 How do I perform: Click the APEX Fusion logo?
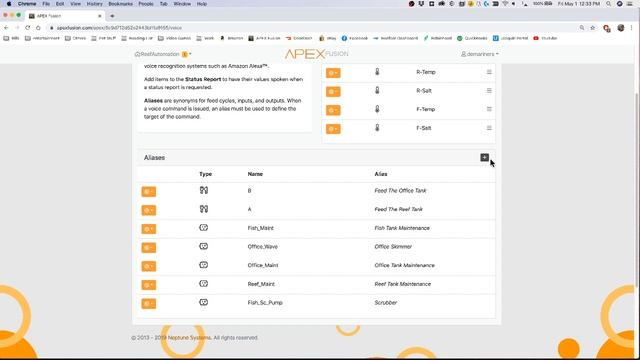click(x=316, y=54)
